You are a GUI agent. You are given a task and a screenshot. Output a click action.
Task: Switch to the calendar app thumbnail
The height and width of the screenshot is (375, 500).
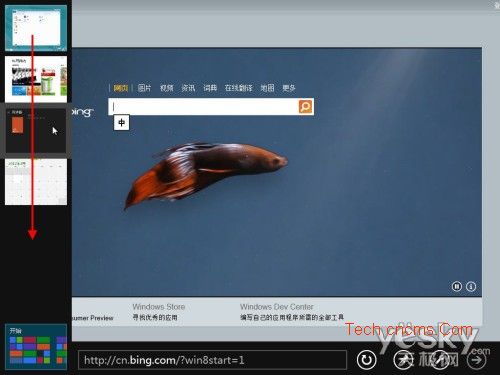click(36, 182)
